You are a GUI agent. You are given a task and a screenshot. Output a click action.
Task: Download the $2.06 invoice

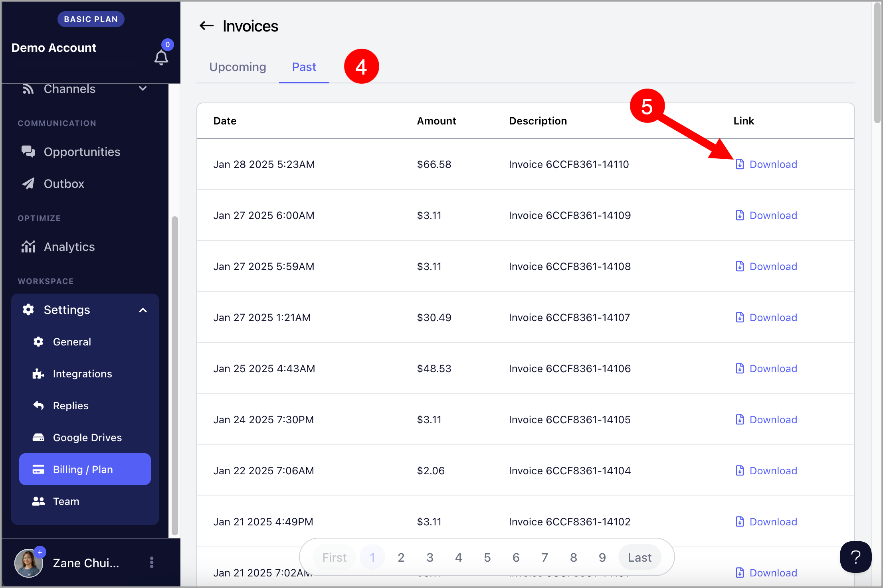coord(766,471)
